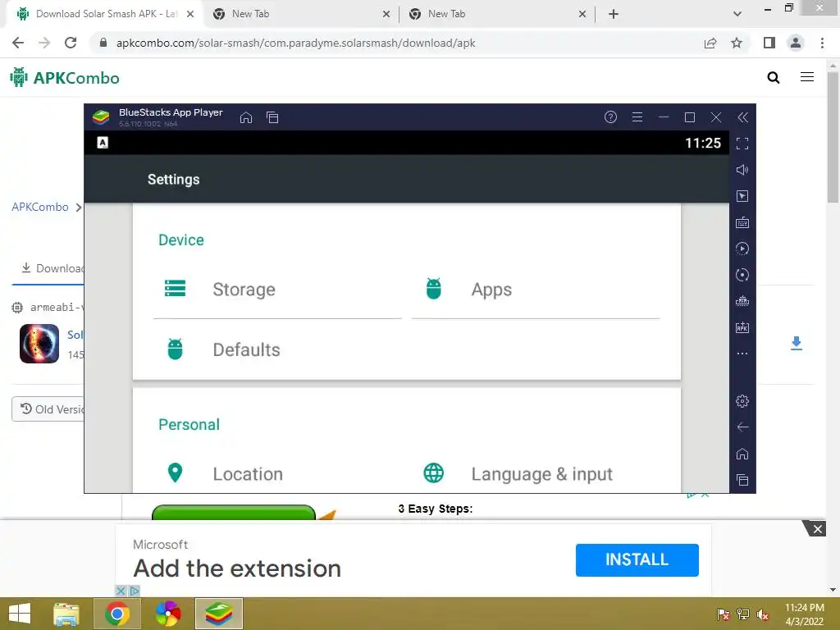The height and width of the screenshot is (630, 840).
Task: Click the Solar Smash app thumbnail
Action: 39,344
